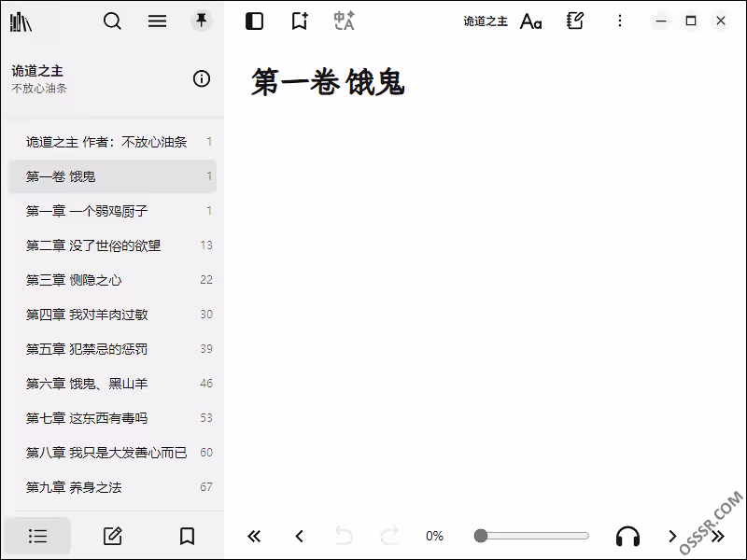Select TOC entry 第一卷 饿鬼
Image resolution: width=747 pixels, height=560 pixels.
pyautogui.click(x=112, y=176)
